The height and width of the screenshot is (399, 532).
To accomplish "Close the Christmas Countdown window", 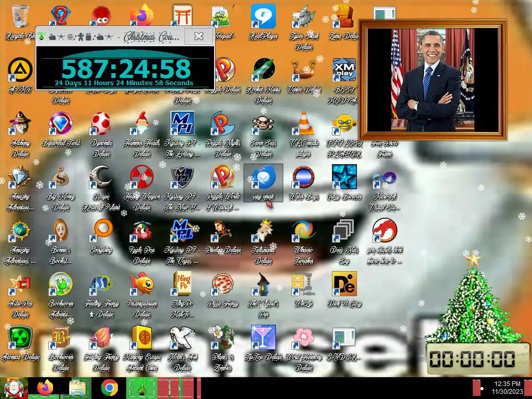I will tap(199, 36).
